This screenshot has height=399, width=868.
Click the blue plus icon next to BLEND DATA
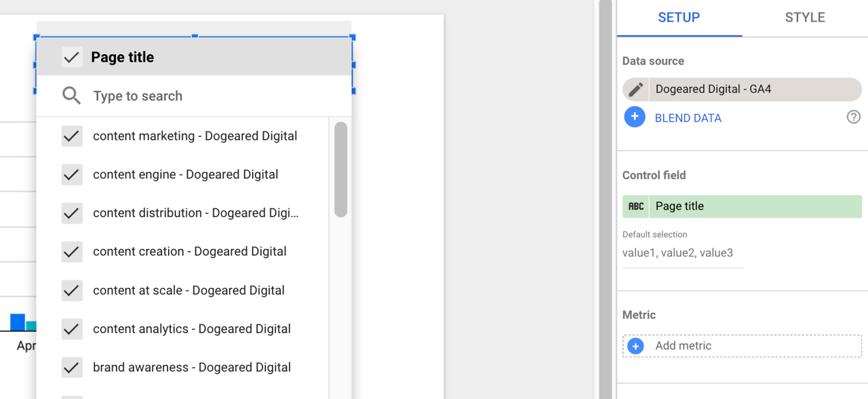click(635, 117)
